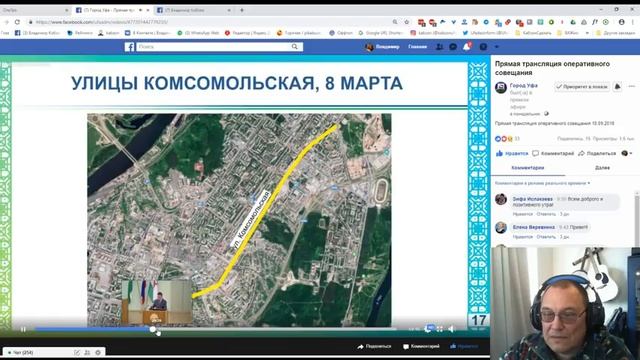Open Зифа Исламова commenter profile

tap(533, 199)
